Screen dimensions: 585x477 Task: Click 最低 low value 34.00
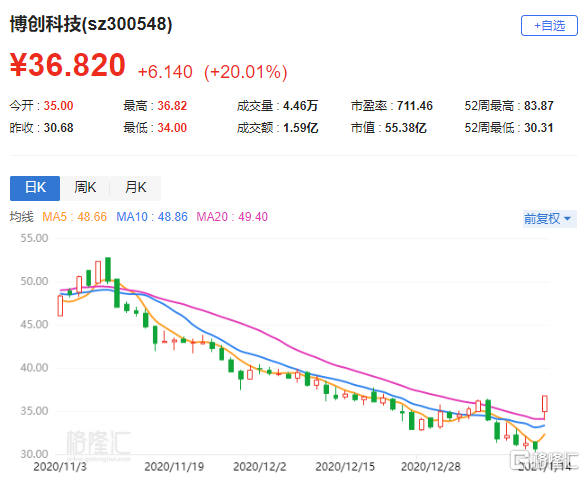172,128
